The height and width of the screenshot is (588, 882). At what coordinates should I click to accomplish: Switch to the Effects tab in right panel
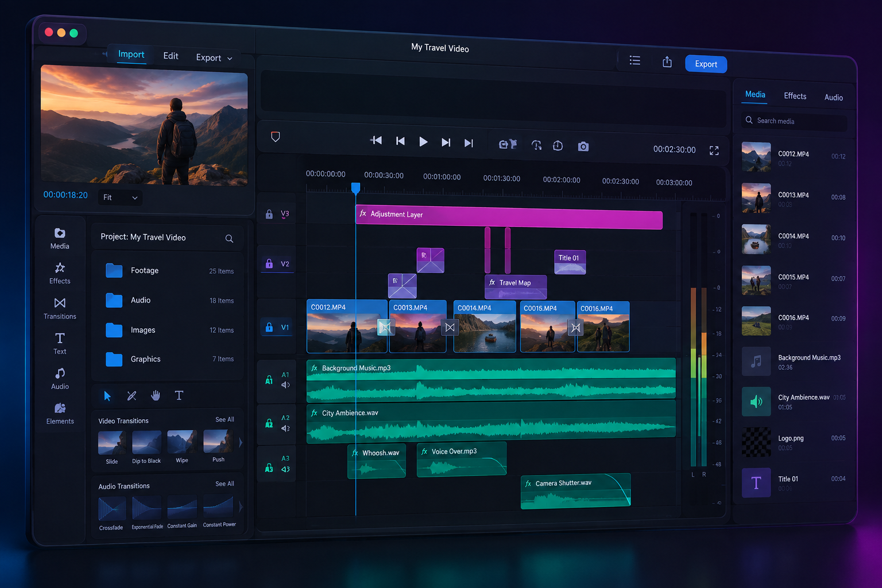coord(795,96)
